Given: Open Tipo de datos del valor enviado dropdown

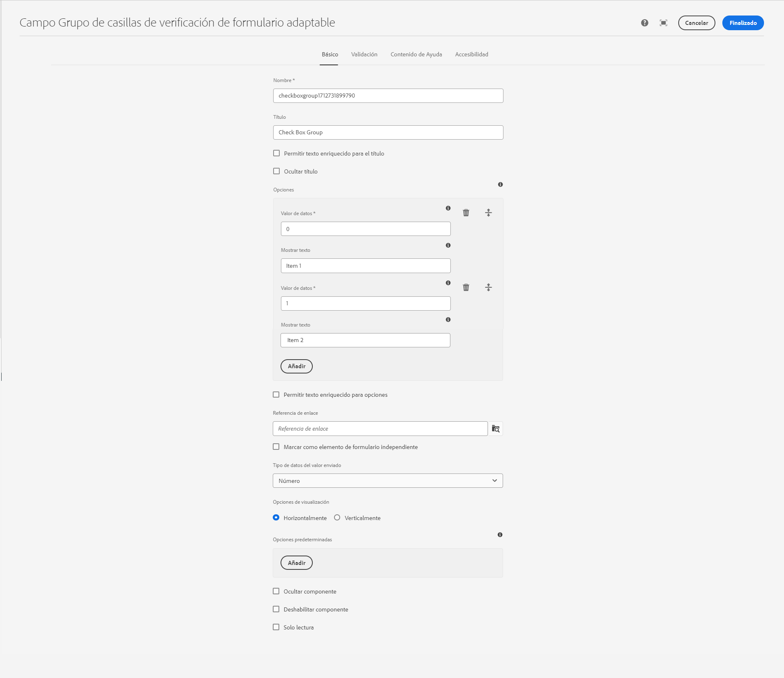Looking at the screenshot, I should 388,481.
